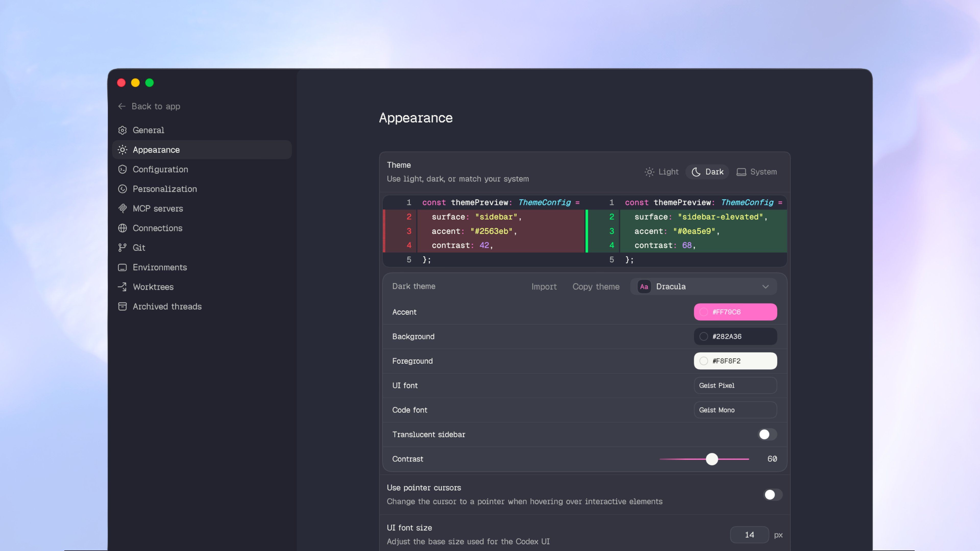The image size is (980, 551).
Task: Go to Personalization settings section
Action: (x=164, y=189)
